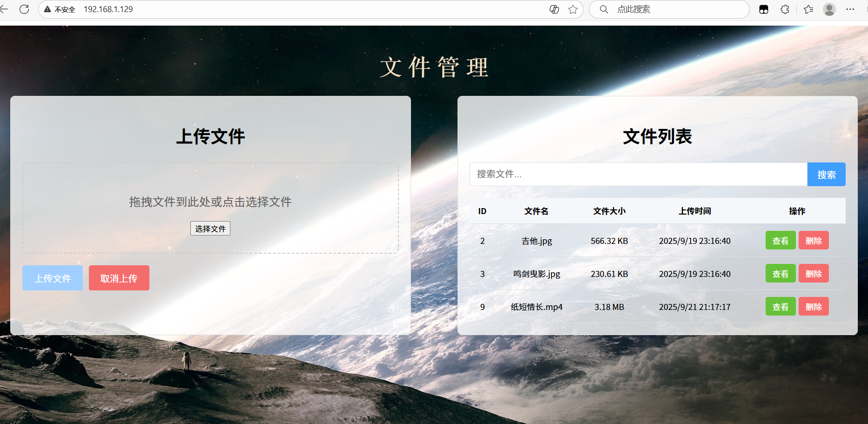Open the not-secure site warning indicator
Viewport: 868px width, 424px height.
pyautogui.click(x=60, y=9)
